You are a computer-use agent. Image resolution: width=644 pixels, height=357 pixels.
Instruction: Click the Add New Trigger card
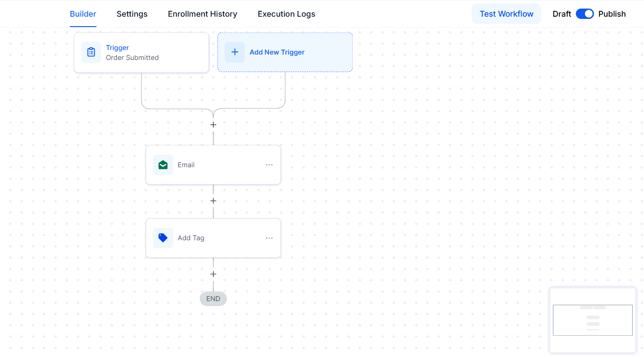[x=285, y=52]
